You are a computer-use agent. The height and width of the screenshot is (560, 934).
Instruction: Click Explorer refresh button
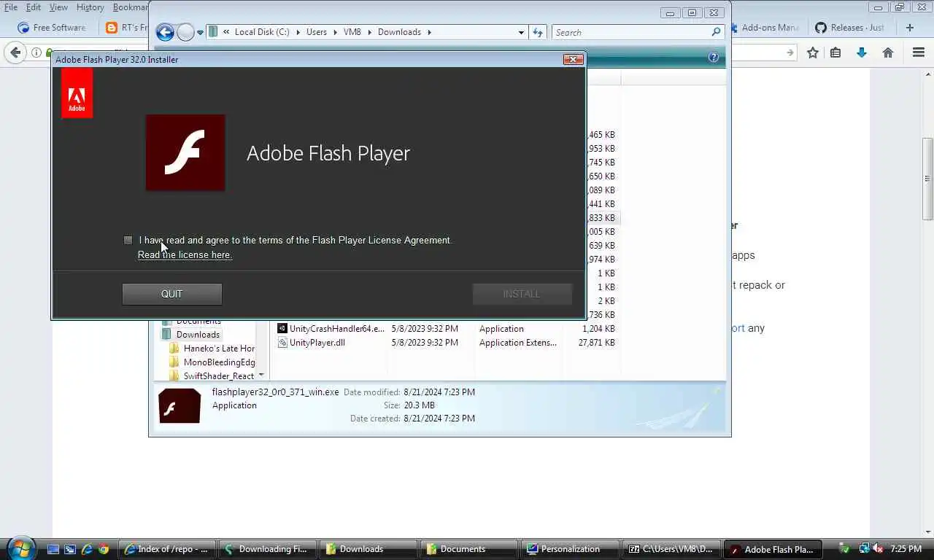(x=538, y=32)
